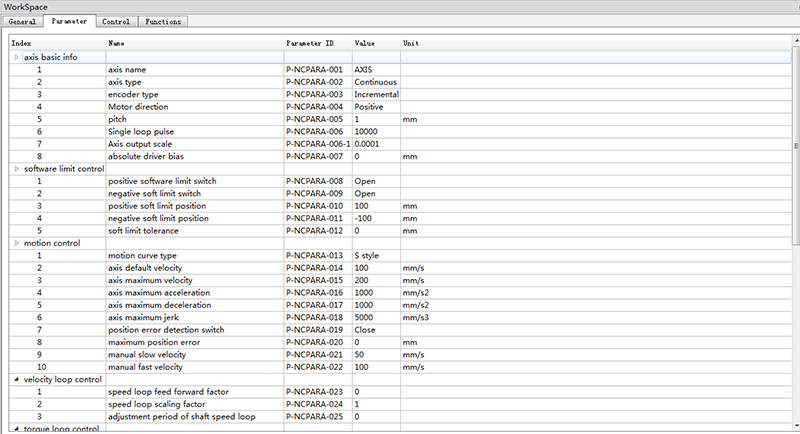800x434 pixels.
Task: Edit the pitch value field
Action: (x=375, y=119)
